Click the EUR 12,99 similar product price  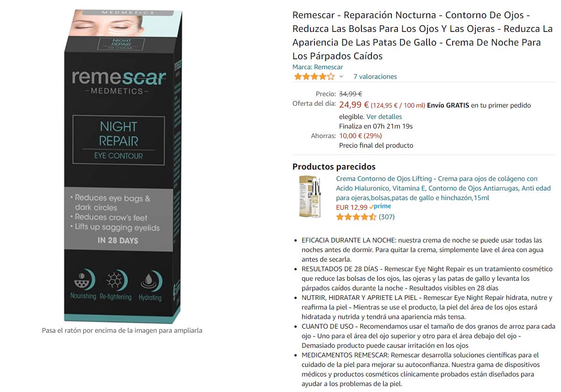click(x=351, y=207)
